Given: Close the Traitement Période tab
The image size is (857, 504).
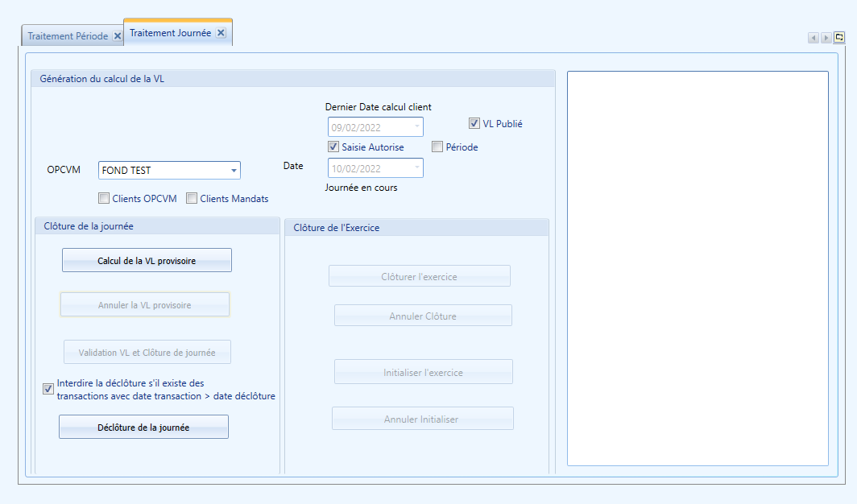Looking at the screenshot, I should (118, 36).
